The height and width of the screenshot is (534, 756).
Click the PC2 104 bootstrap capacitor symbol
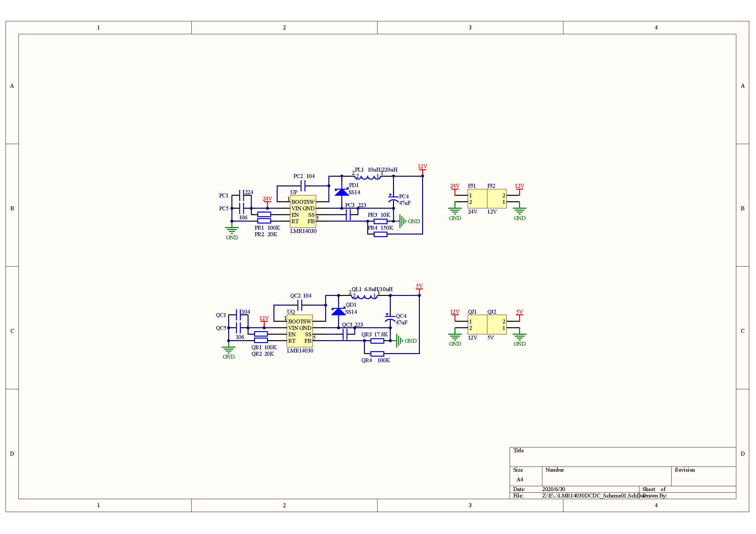click(x=303, y=186)
